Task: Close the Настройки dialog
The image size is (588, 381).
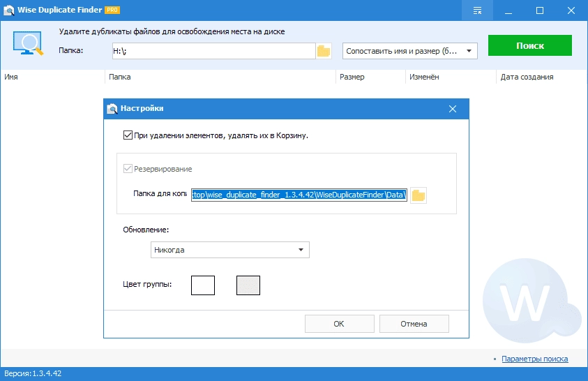Action: tap(453, 109)
